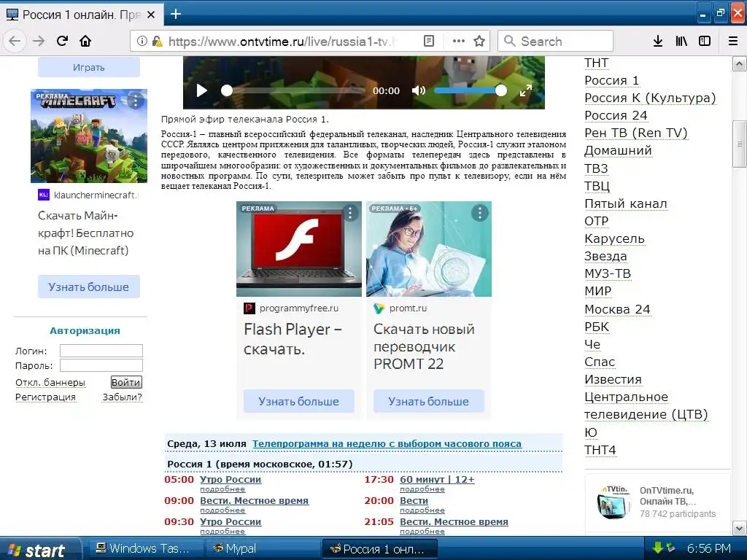Click the green tray download icon
Viewport: 747px width, 560px height.
[x=659, y=548]
